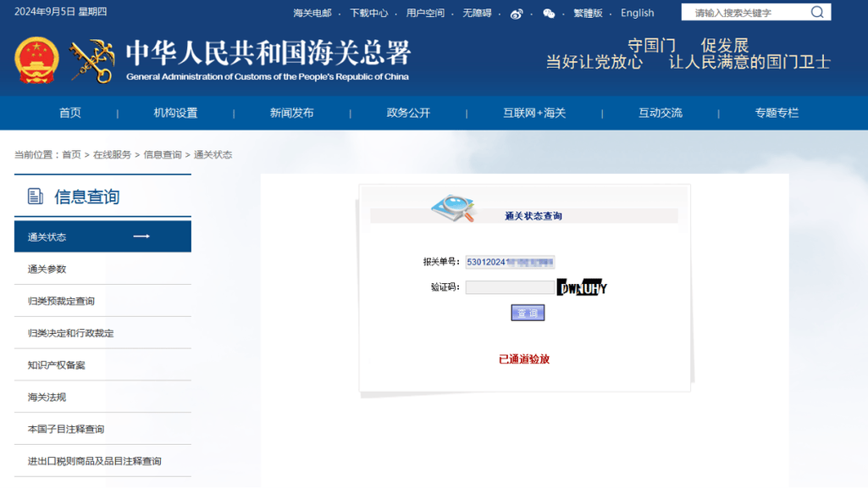The height and width of the screenshot is (489, 868).
Task: Click the customs key emblem logo
Action: click(92, 61)
